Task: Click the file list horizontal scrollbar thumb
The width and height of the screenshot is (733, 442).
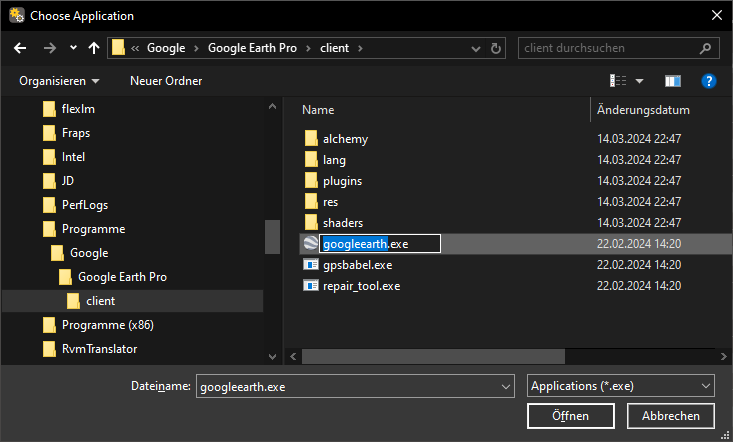Action: click(433, 356)
